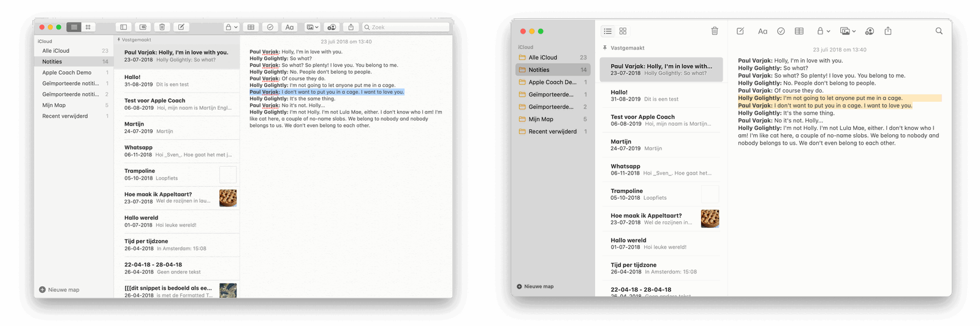Viewport: 980px width, 326px height.
Task: Toggle folder sidebar in left window
Action: tap(123, 27)
